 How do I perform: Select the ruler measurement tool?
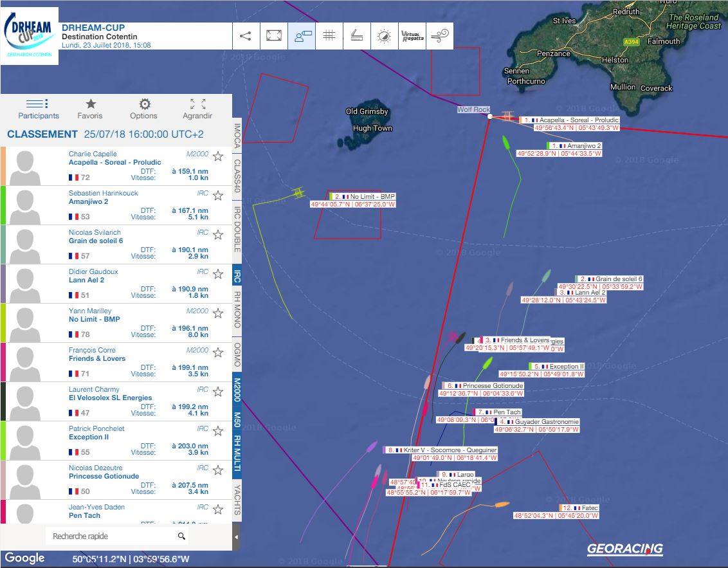click(x=356, y=36)
